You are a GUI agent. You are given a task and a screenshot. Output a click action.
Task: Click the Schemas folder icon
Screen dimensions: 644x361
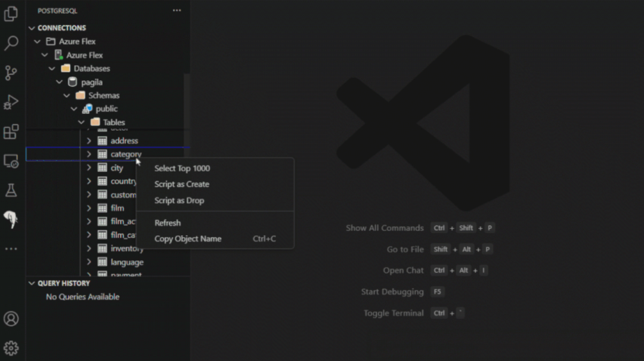(80, 95)
